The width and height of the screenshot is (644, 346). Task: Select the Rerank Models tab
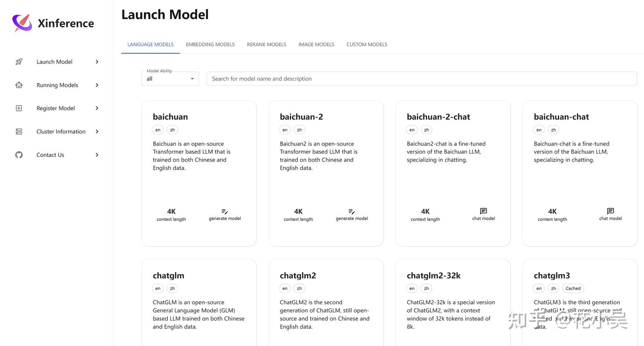click(x=267, y=44)
